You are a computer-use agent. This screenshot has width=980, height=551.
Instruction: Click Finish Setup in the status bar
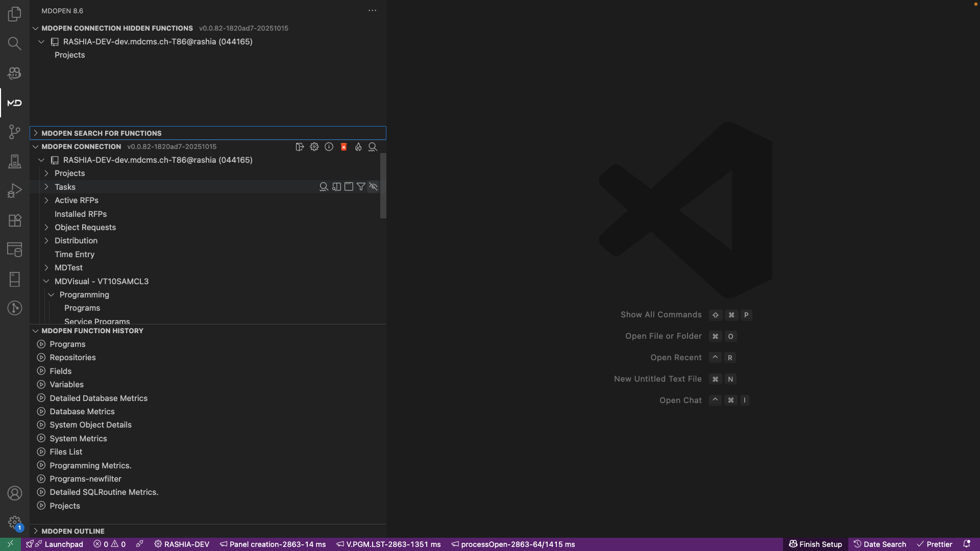click(816, 544)
